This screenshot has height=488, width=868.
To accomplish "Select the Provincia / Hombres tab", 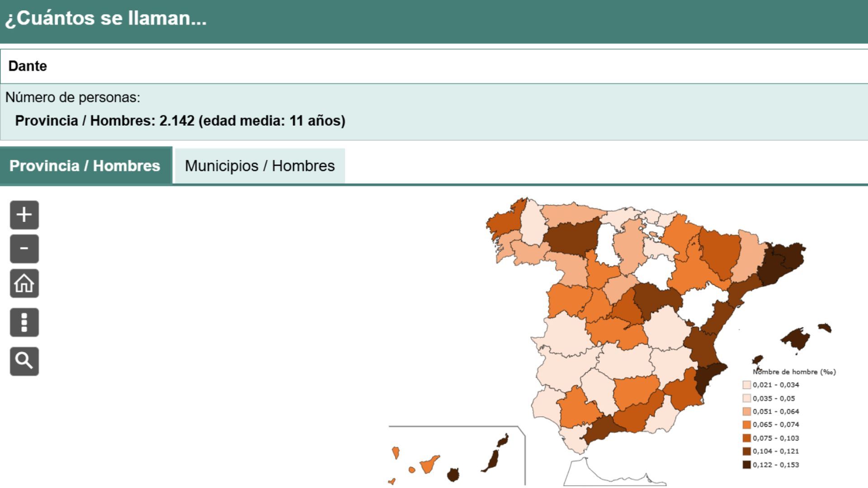I will pyautogui.click(x=85, y=166).
